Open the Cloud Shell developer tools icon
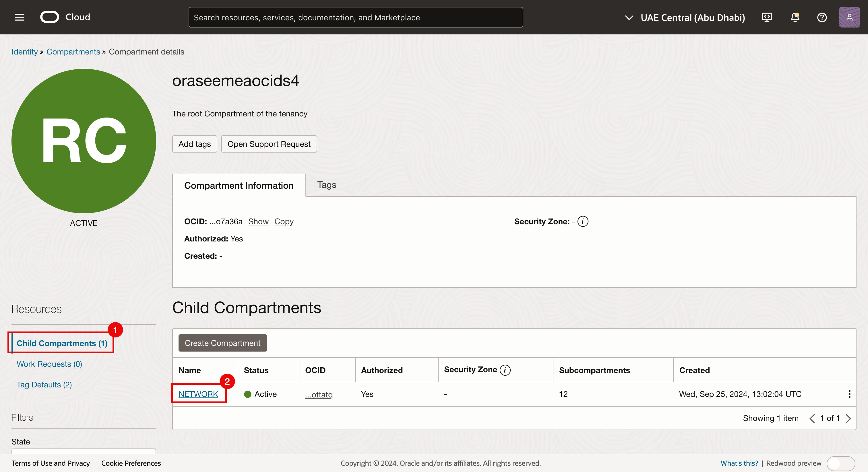This screenshot has height=472, width=868. pyautogui.click(x=767, y=17)
